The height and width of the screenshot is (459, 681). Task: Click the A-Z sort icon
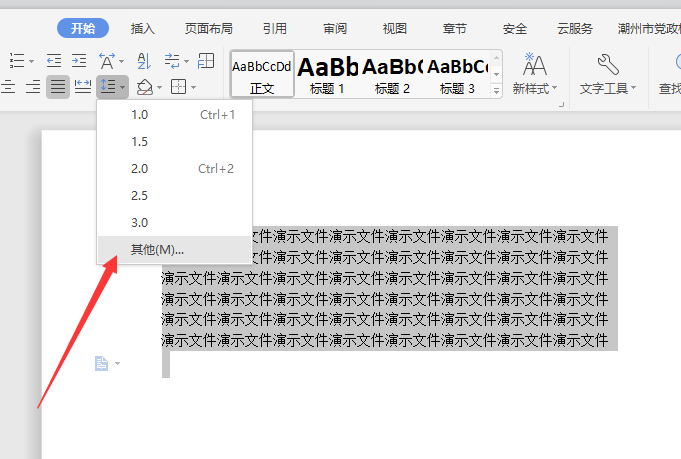click(x=144, y=61)
